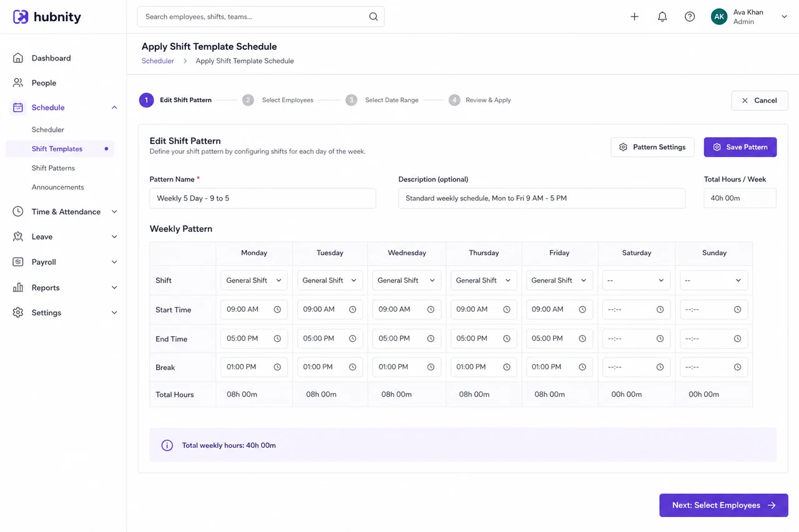Click the Time & Attendance clock icon
Screen dimensions: 799x532
[x=18, y=211]
